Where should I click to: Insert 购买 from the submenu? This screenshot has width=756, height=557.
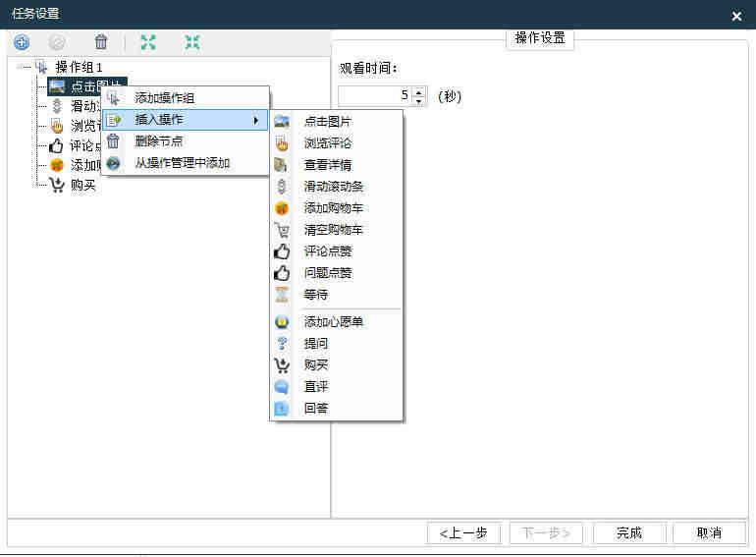click(336, 365)
